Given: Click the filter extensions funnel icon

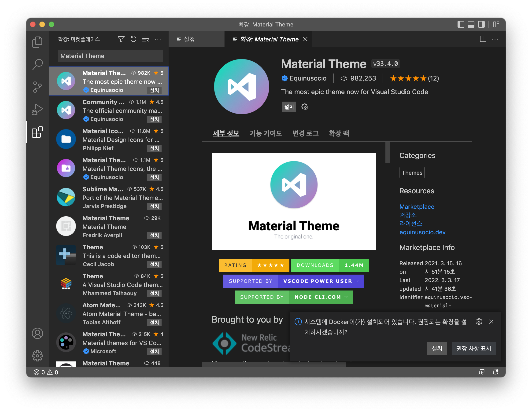Looking at the screenshot, I should [x=121, y=39].
